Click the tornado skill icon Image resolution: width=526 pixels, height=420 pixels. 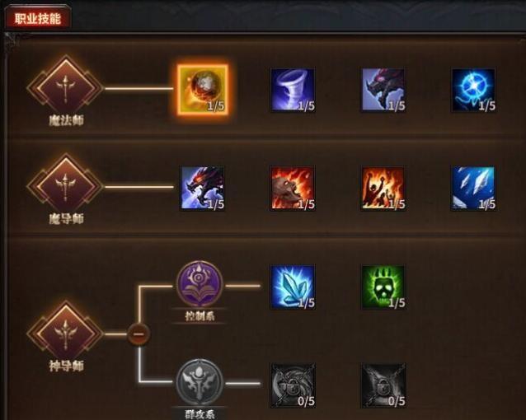click(x=293, y=90)
